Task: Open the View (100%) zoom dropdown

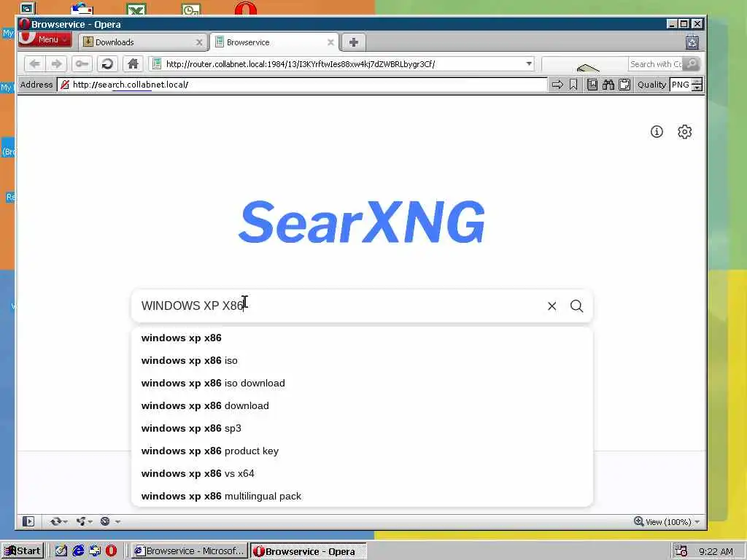Action: (x=667, y=522)
